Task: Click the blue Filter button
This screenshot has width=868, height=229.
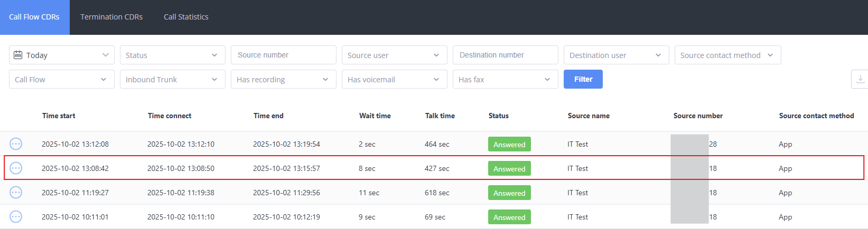Action: tap(583, 79)
